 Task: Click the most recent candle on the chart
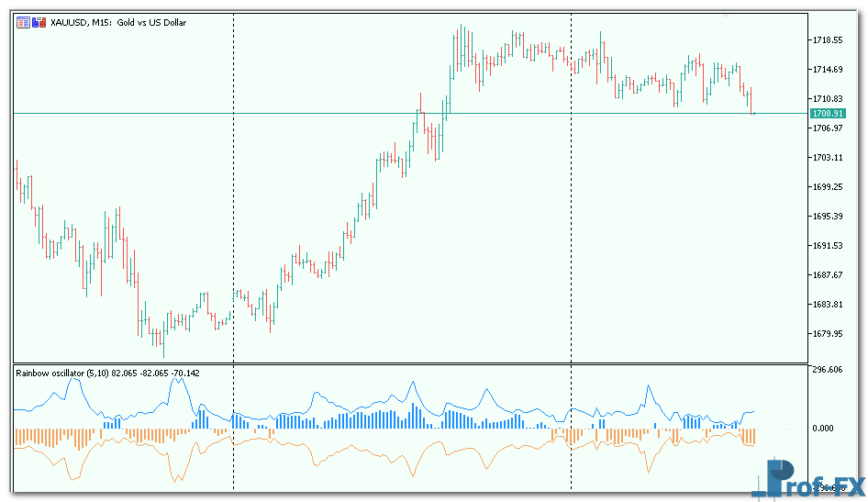[x=751, y=103]
